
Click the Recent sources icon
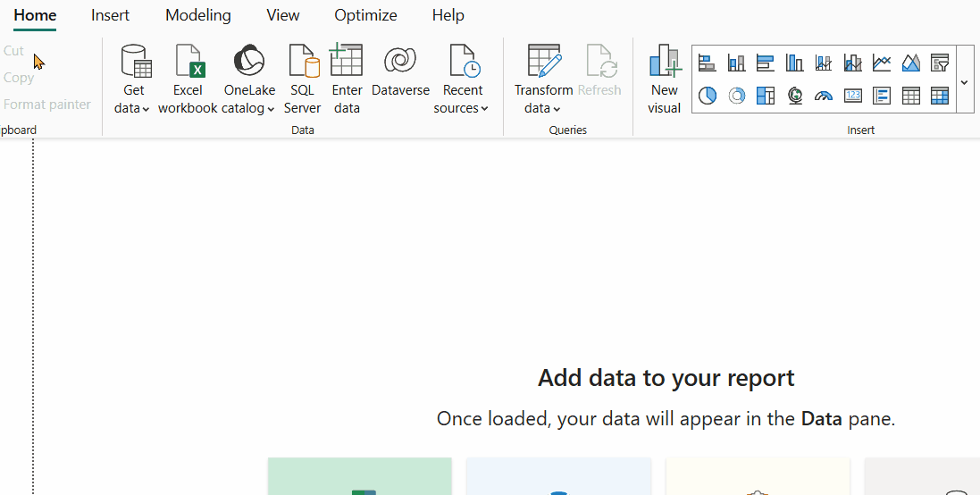465,61
